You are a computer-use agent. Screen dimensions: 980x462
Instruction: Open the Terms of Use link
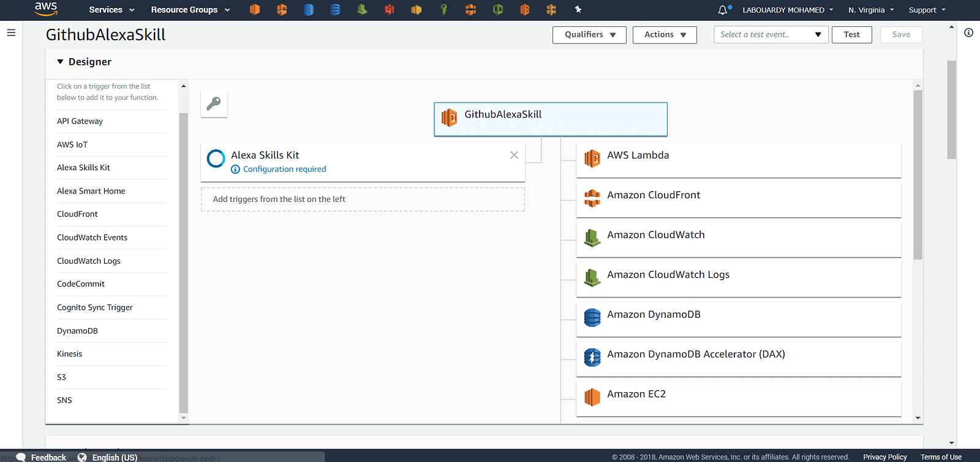[x=941, y=457]
